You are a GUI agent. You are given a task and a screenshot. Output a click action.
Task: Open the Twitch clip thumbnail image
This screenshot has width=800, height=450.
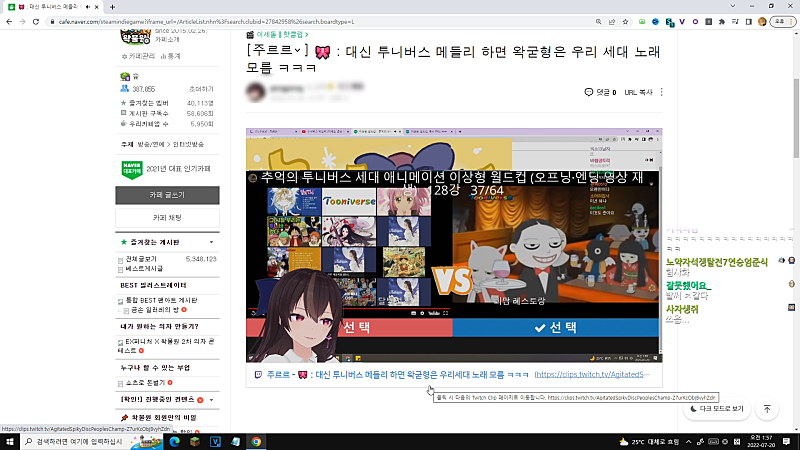(x=454, y=245)
